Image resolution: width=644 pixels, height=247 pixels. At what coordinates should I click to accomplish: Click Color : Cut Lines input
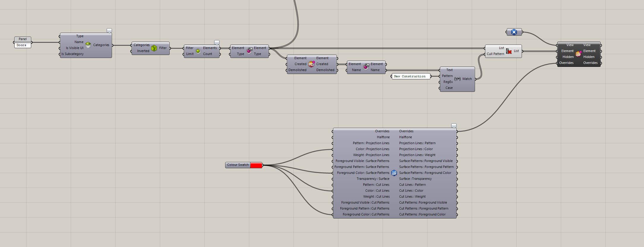377,191
